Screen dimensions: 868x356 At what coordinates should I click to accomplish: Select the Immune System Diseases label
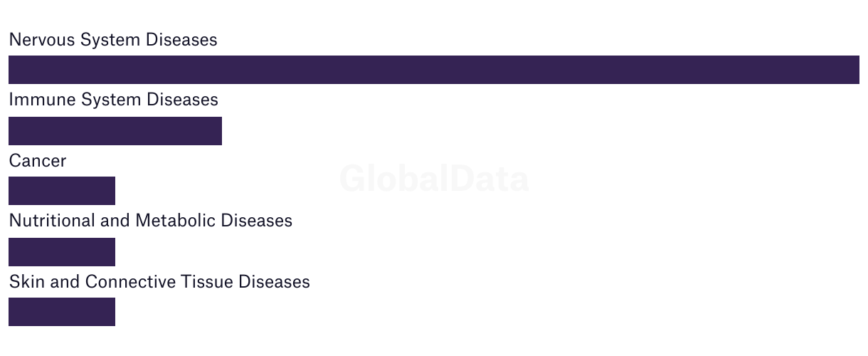click(x=113, y=100)
